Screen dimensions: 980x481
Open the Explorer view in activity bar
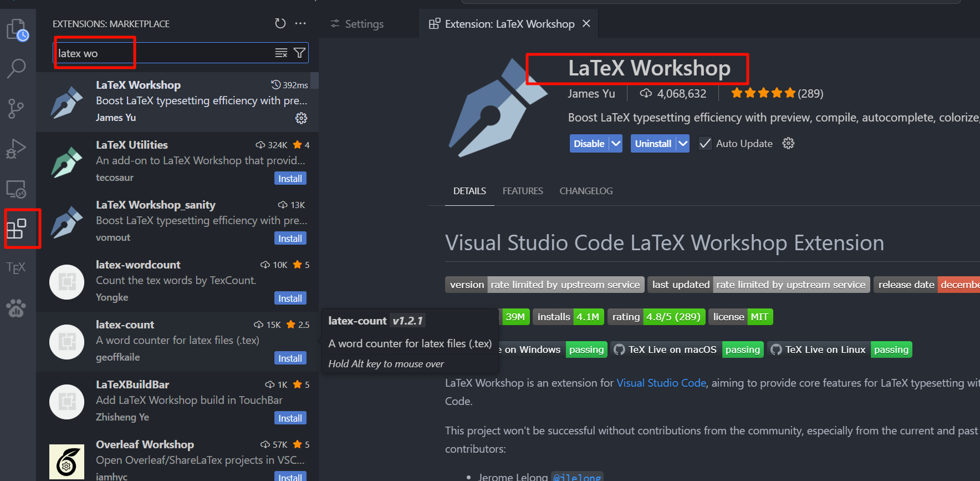tap(17, 30)
